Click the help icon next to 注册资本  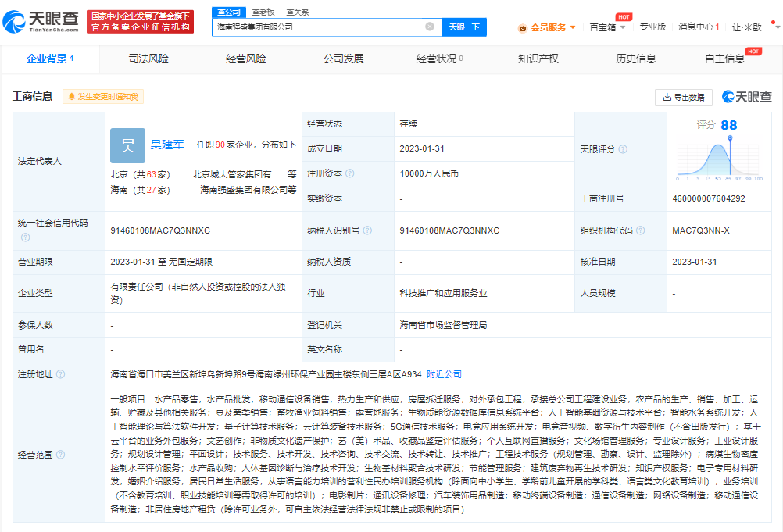[349, 173]
